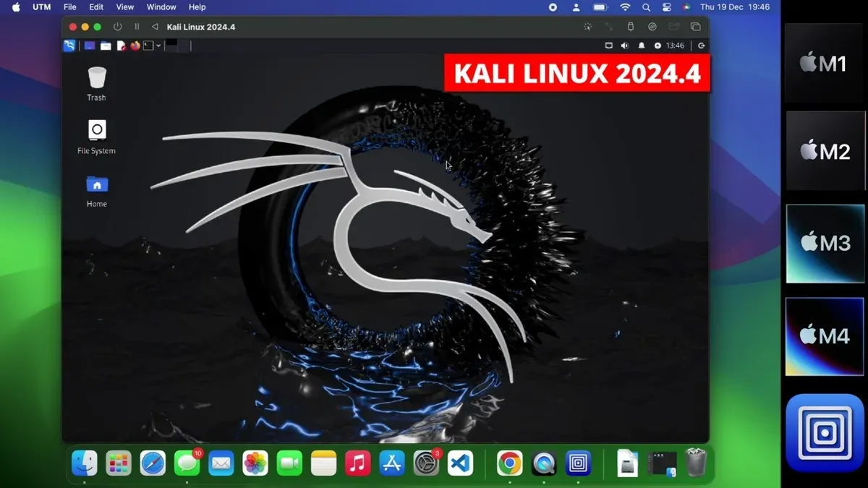Click the display icon in Kali panel tray

pyautogui.click(x=608, y=46)
